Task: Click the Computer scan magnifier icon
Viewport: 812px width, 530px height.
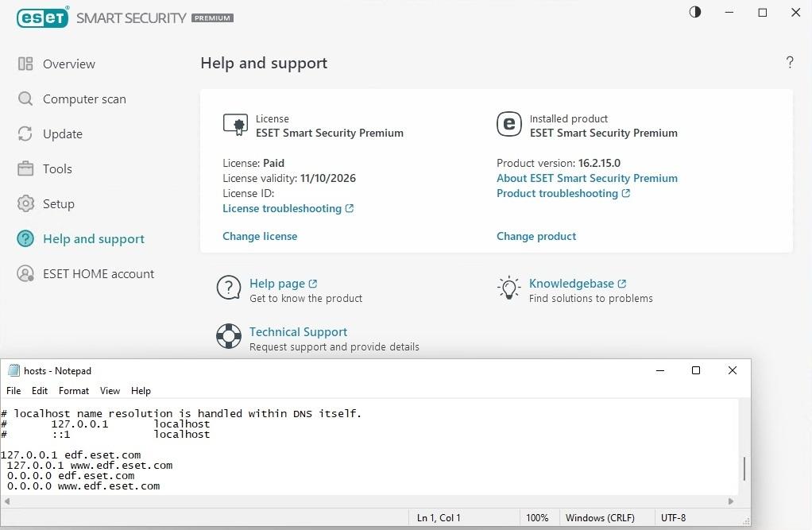Action: tap(25, 99)
